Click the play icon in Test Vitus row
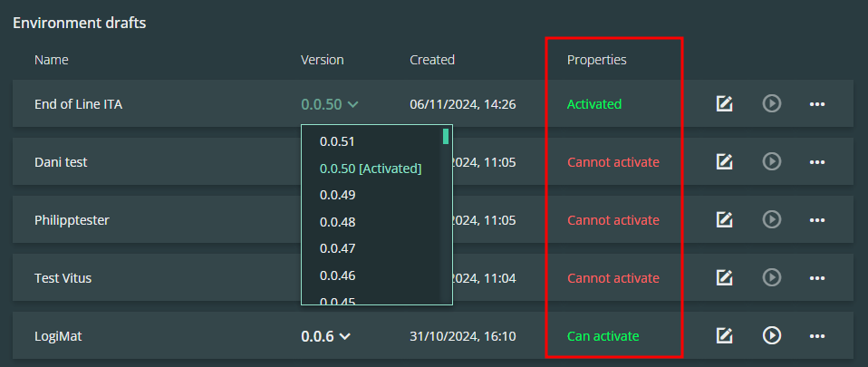This screenshot has height=367, width=868. 772,277
